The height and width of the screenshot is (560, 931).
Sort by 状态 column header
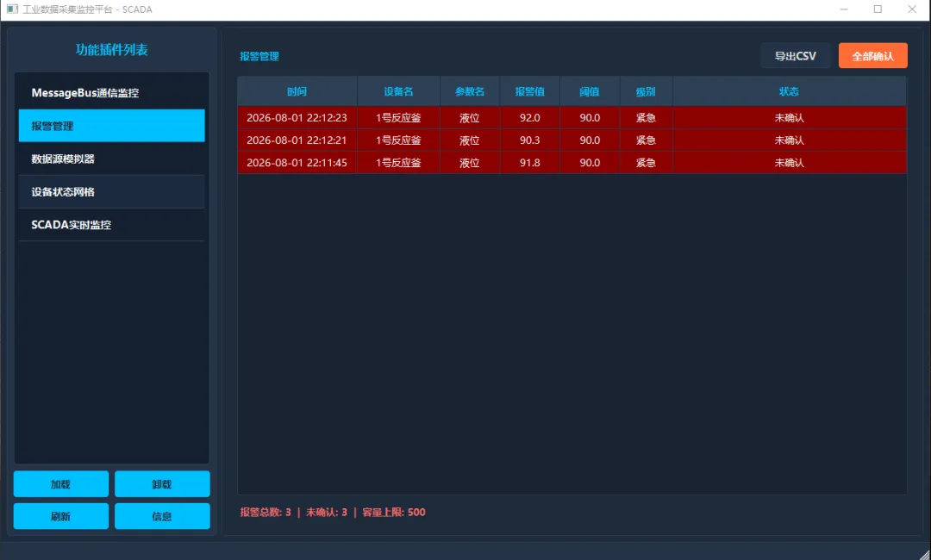pos(789,91)
